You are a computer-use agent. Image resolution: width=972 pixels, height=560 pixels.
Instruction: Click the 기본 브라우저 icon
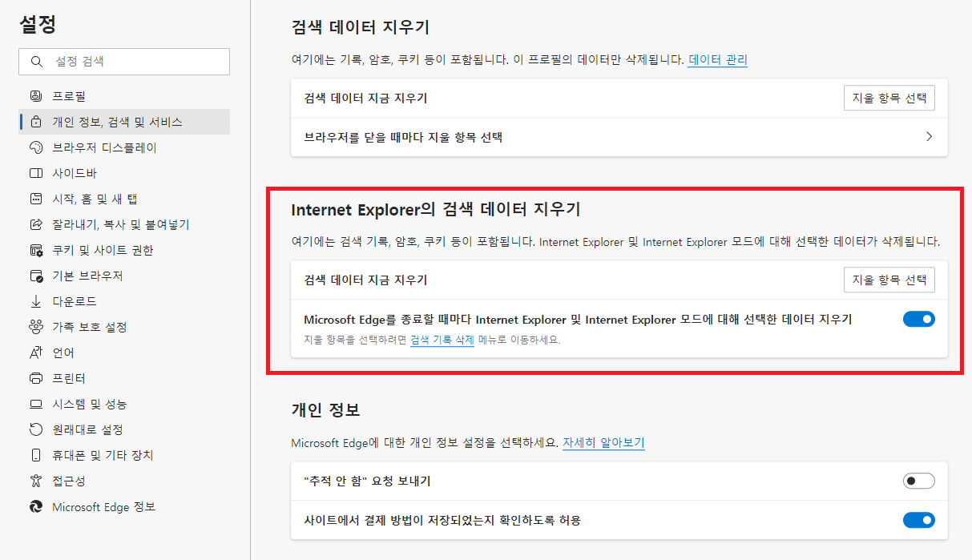(x=35, y=276)
